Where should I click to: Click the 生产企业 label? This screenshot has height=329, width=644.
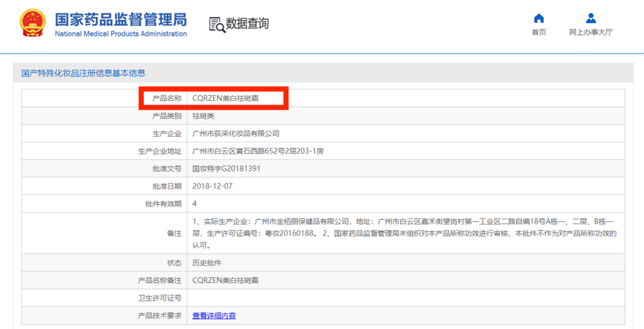pyautogui.click(x=167, y=134)
